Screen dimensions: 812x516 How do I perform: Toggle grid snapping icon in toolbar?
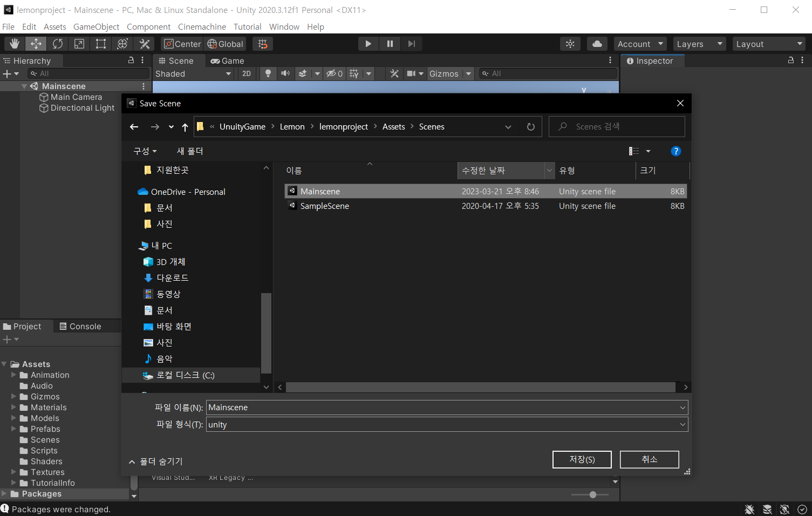point(263,44)
